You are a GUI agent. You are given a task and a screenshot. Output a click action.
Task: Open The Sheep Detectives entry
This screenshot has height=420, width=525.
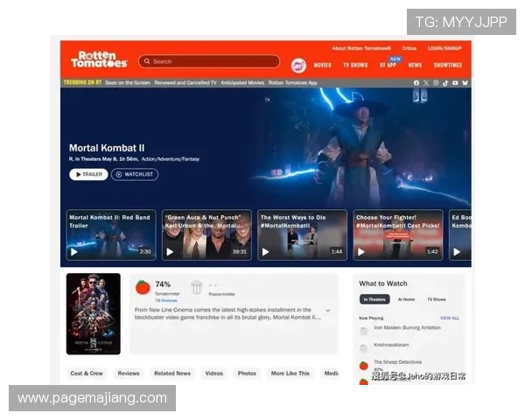(397, 362)
